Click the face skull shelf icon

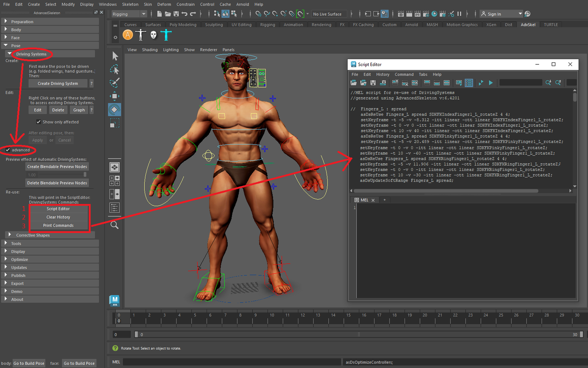[154, 35]
